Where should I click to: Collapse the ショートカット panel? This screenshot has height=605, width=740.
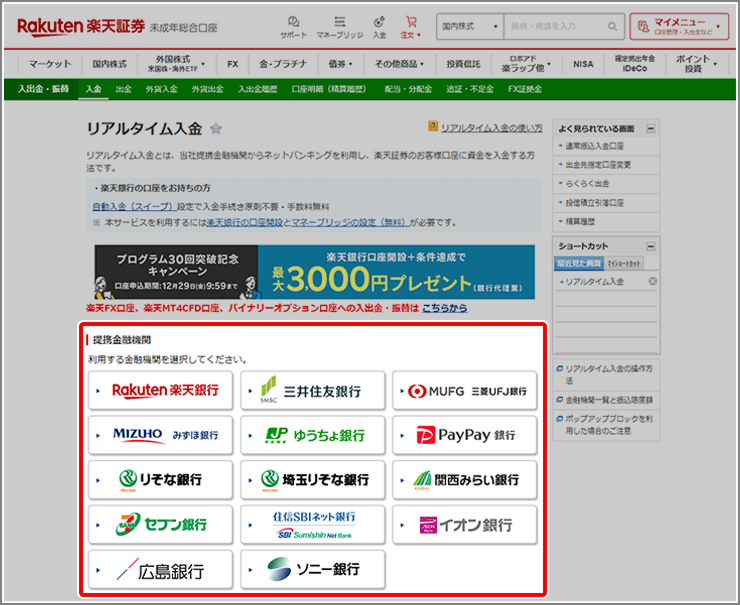[650, 246]
